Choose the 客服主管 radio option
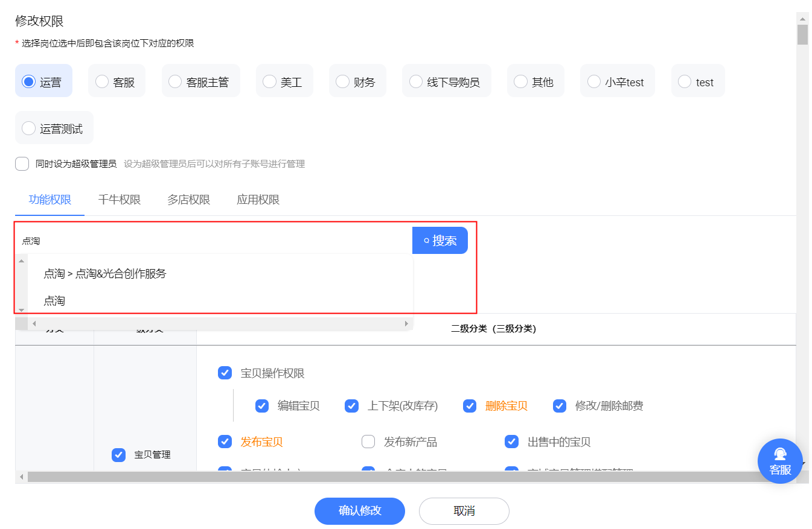 (175, 81)
